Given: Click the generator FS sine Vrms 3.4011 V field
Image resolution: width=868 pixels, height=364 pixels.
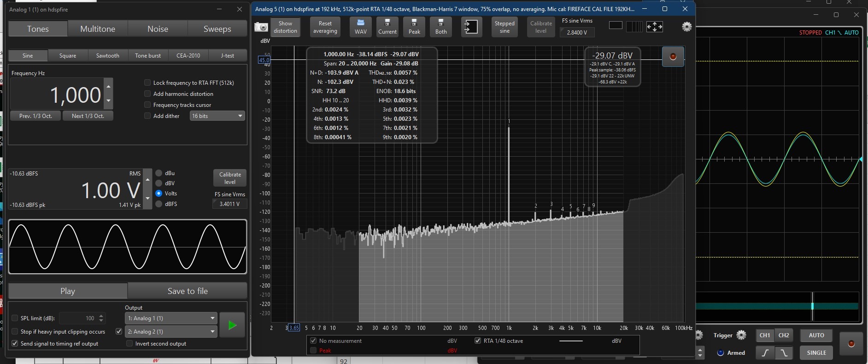Looking at the screenshot, I should pyautogui.click(x=229, y=204).
